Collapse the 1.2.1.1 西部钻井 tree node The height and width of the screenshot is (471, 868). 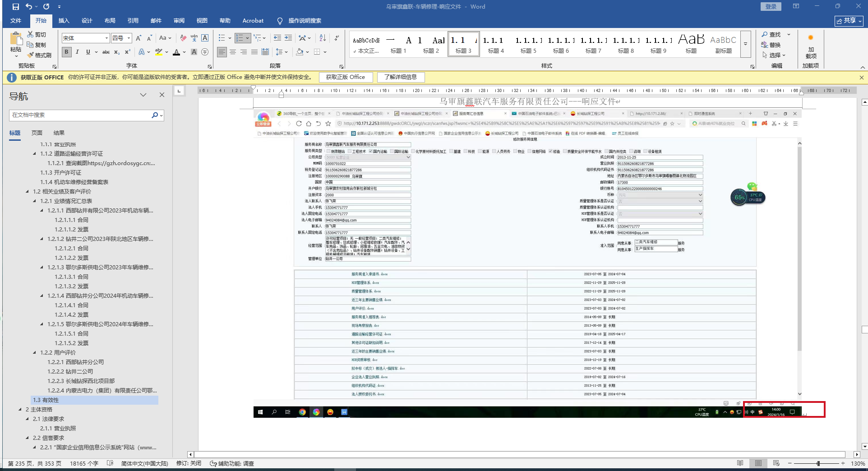42,211
